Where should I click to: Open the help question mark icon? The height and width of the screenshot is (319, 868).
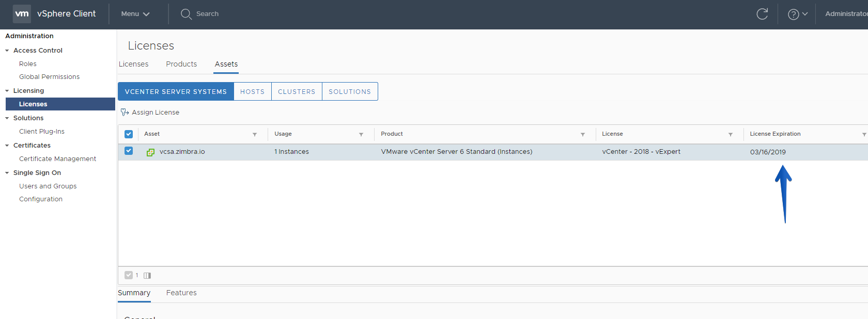pyautogui.click(x=793, y=14)
